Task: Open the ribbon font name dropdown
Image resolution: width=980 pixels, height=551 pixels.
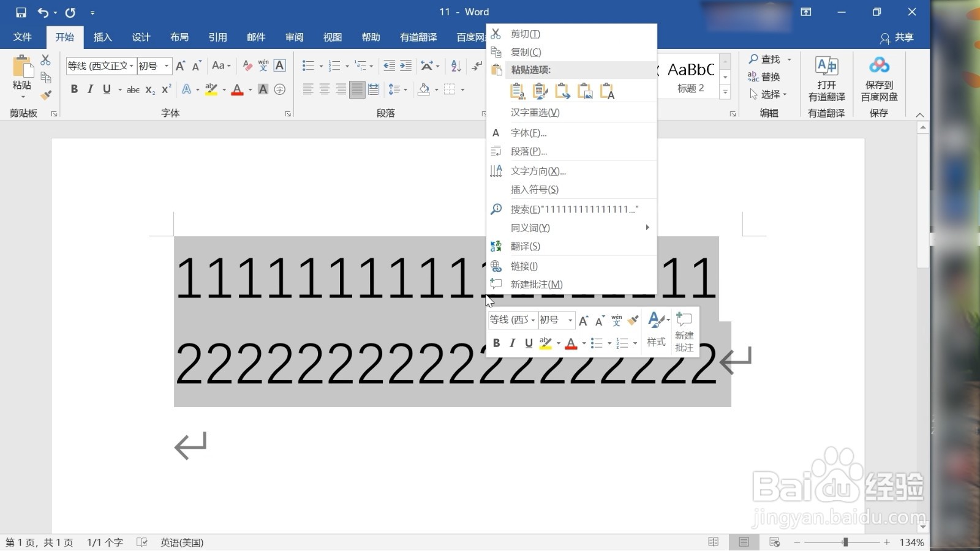Action: tap(132, 66)
